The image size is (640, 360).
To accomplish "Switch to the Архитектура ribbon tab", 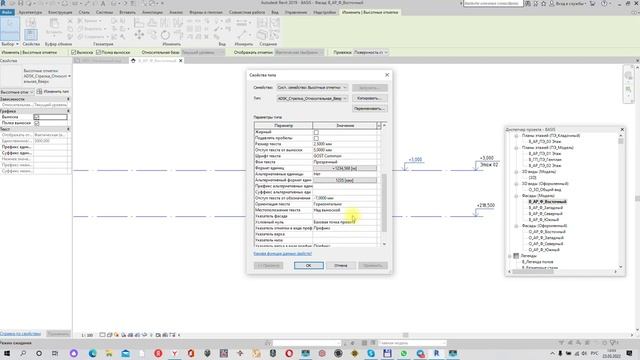I will point(30,12).
